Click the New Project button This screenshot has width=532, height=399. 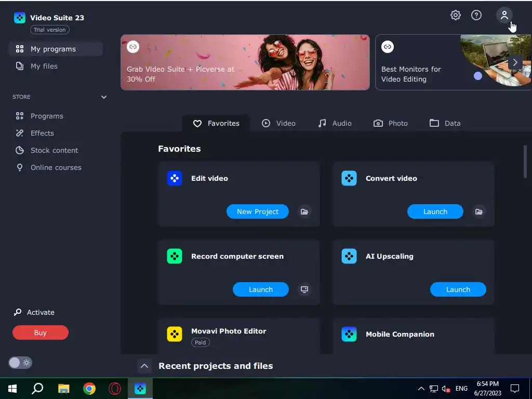[258, 211]
